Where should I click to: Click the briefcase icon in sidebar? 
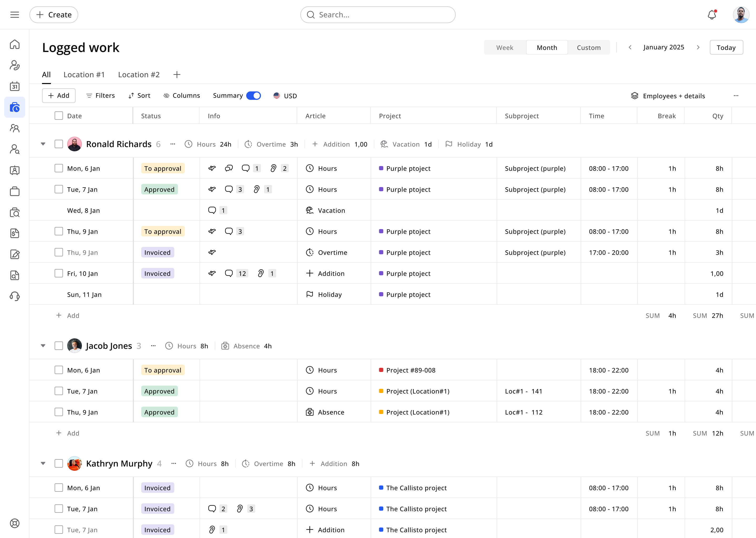pyautogui.click(x=14, y=191)
